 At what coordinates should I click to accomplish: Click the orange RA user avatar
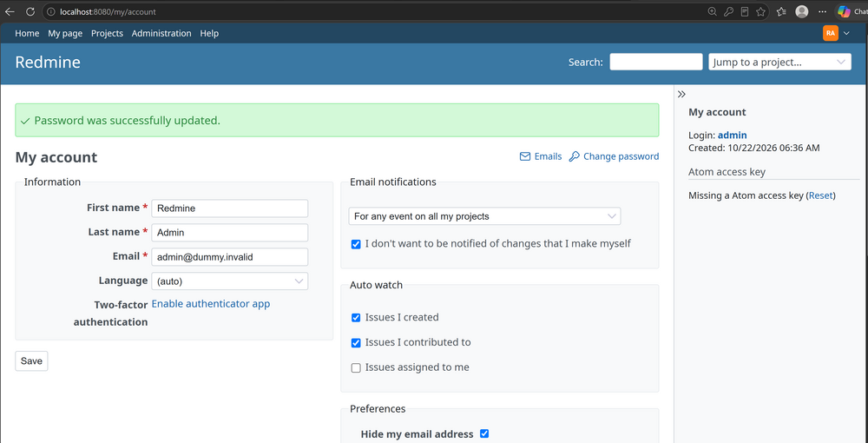coord(831,33)
